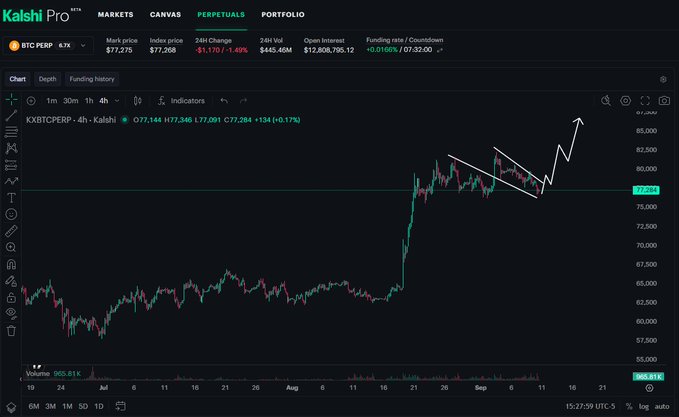Open the Indicators menu

tap(181, 101)
